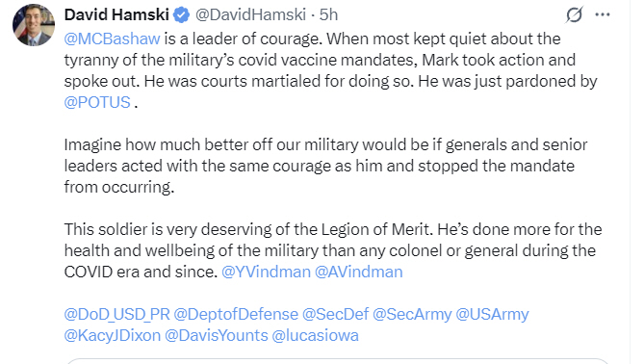The width and height of the screenshot is (644, 364).
Task: Open the @YVindman mention
Action: pyautogui.click(x=266, y=272)
